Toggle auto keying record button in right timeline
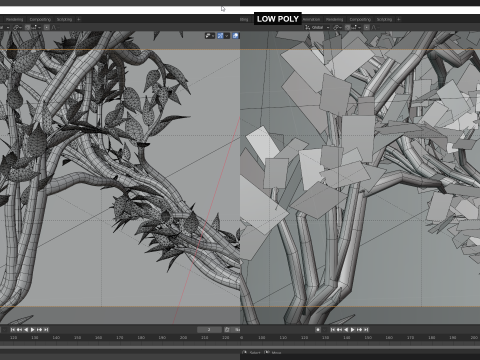This screenshot has height=360, width=480. [318, 330]
